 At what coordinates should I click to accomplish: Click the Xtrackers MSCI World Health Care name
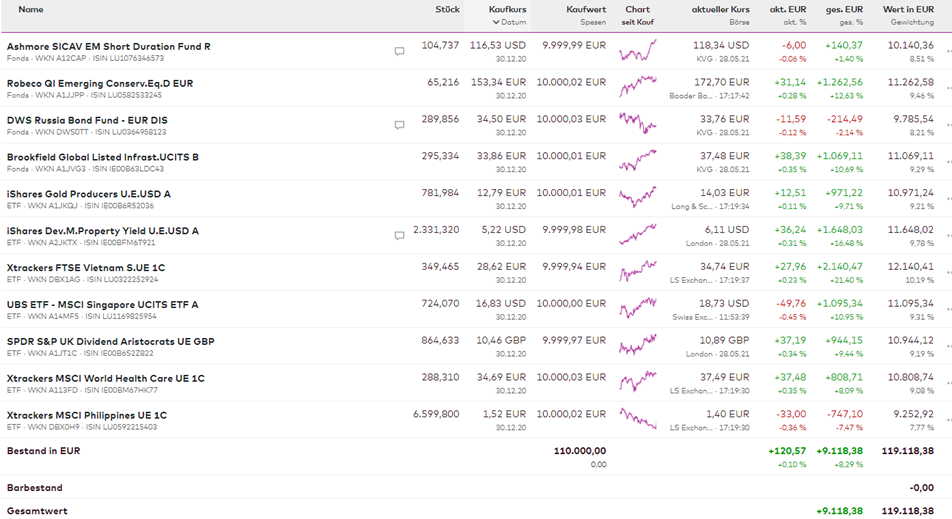pyautogui.click(x=105, y=378)
